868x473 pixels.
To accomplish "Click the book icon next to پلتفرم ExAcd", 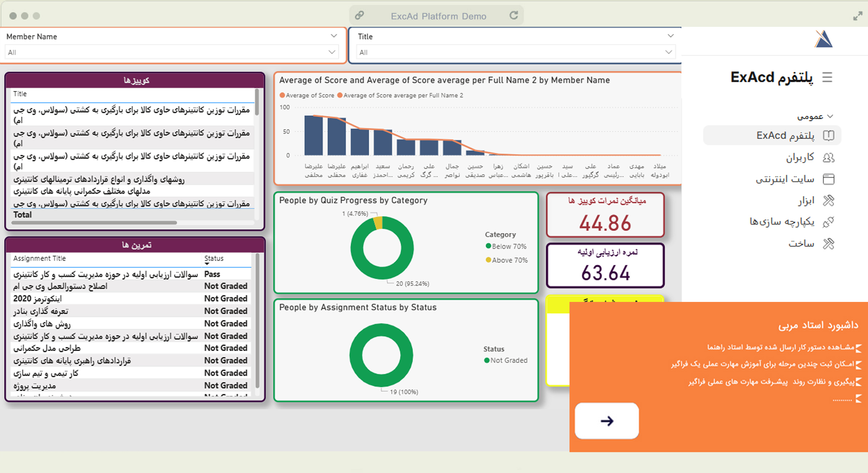I will tap(829, 135).
